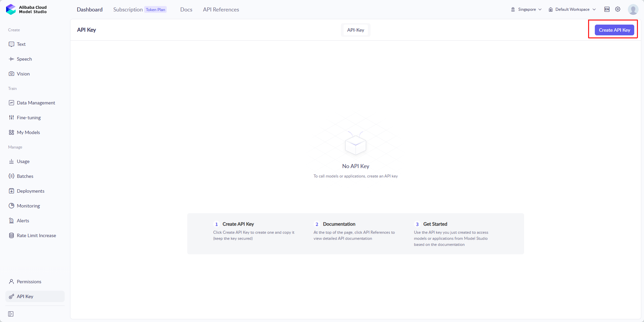The height and width of the screenshot is (322, 644).
Task: Click step 1 Create API Key heading
Action: (238, 224)
